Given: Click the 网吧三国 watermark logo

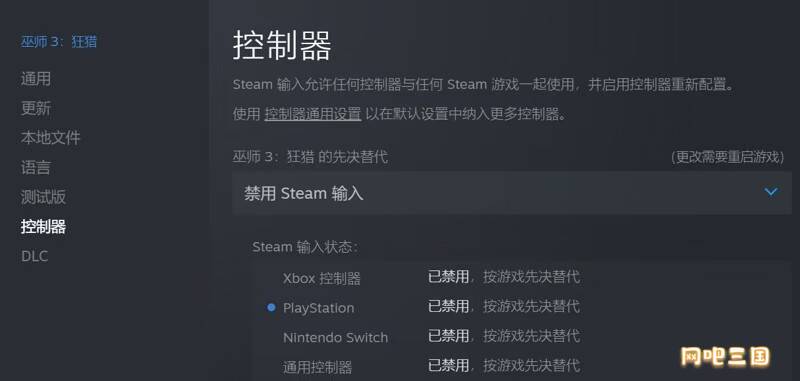Looking at the screenshot, I should 725,357.
